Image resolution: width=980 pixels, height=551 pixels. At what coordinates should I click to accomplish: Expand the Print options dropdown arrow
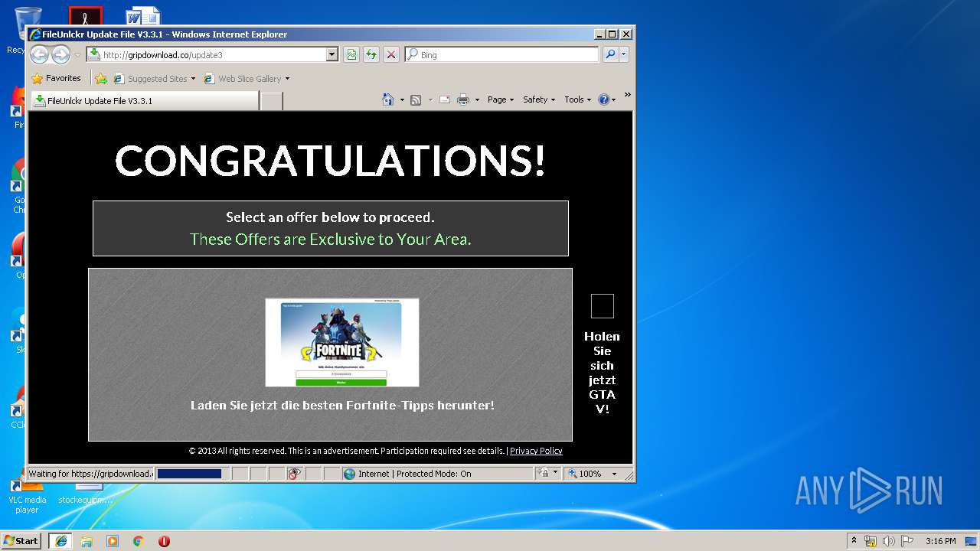(x=477, y=100)
